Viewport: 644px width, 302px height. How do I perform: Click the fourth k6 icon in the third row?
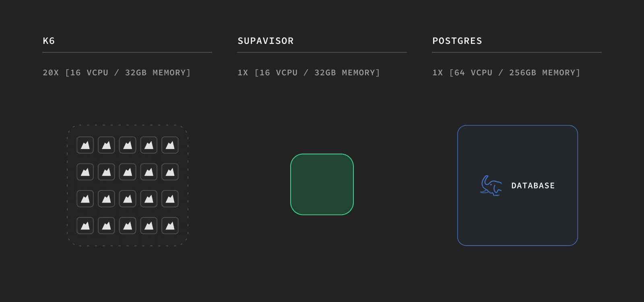click(149, 199)
